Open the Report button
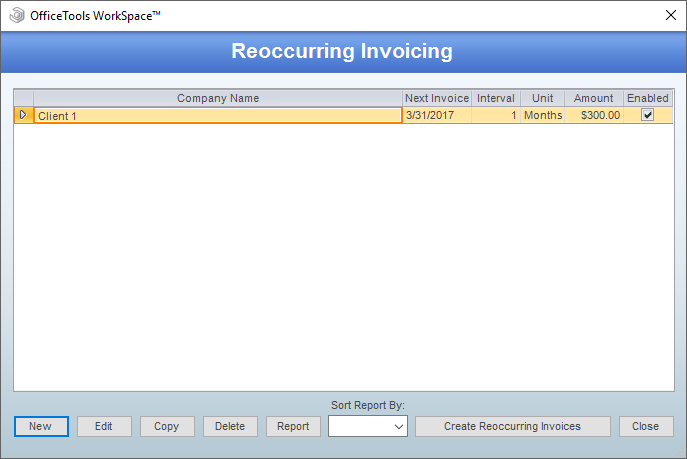 (x=293, y=426)
